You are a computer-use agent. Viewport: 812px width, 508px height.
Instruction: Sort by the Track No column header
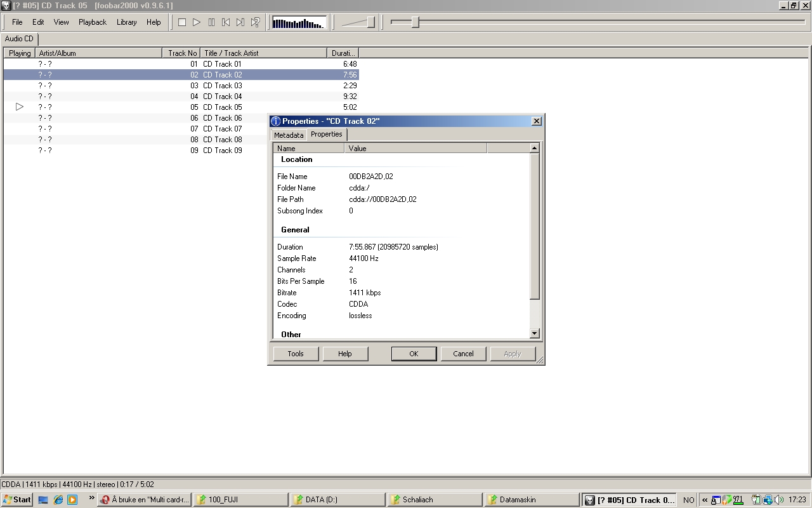coord(181,53)
